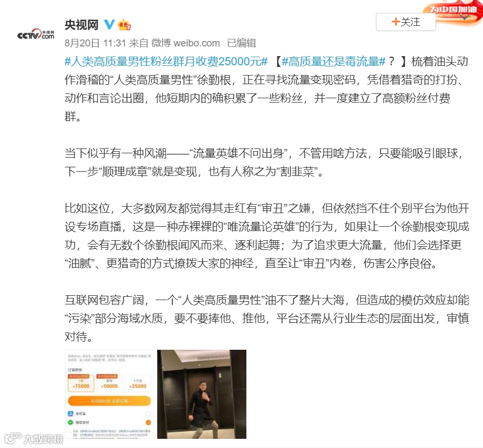Expand the post options chevron arrow
The height and width of the screenshot is (448, 483).
pyautogui.click(x=464, y=17)
